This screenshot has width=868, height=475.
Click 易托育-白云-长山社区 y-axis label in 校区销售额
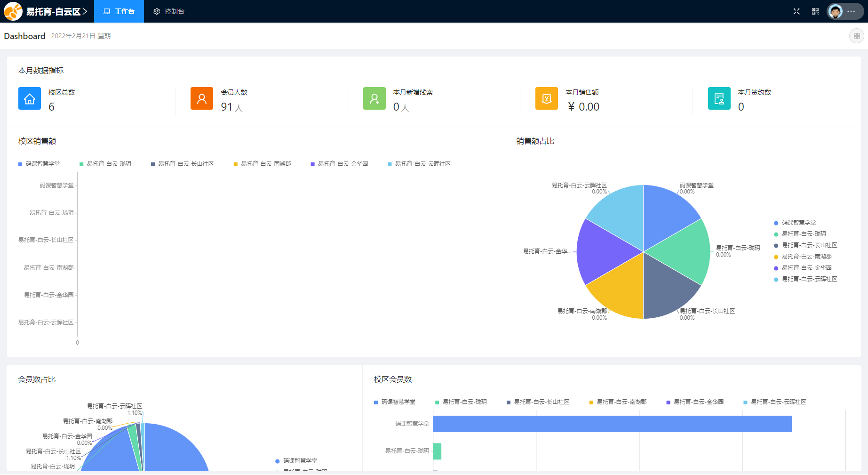click(46, 240)
